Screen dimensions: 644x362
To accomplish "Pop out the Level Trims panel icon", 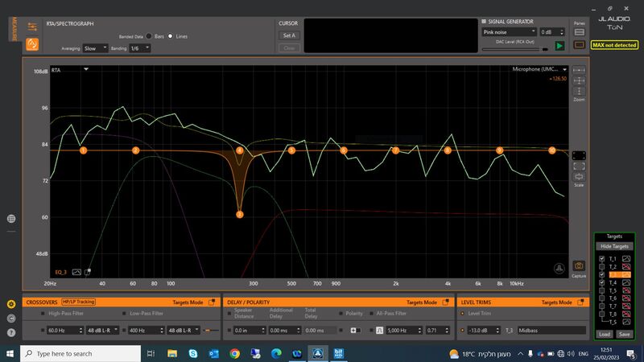I will click(x=580, y=302).
